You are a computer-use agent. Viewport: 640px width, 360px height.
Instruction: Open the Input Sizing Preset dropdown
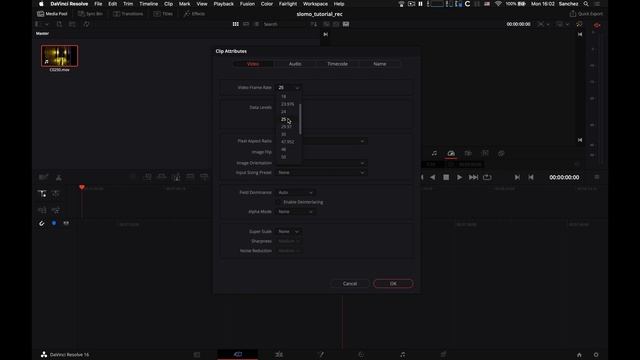tap(321, 173)
